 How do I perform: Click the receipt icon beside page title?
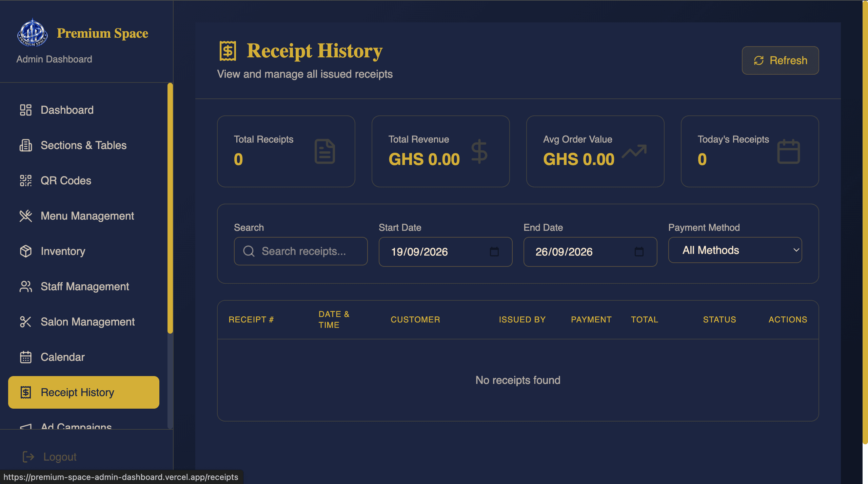(x=228, y=51)
